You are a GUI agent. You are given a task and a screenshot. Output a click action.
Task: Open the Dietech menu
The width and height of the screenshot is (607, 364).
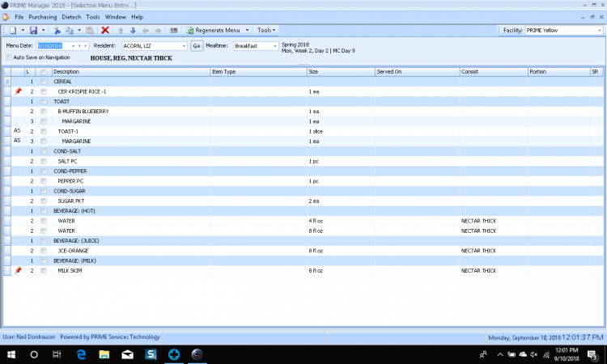pos(73,17)
